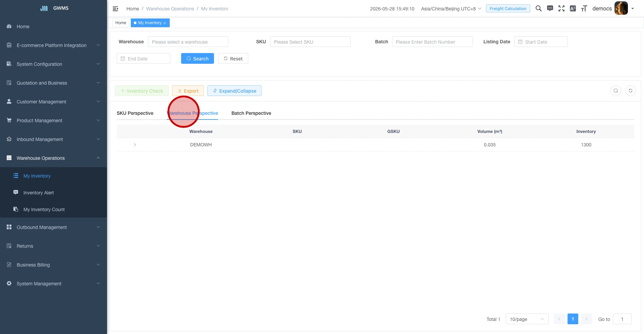This screenshot has width=644, height=334.
Task: Collapse the sidebar with the hamburger icon
Action: click(115, 9)
